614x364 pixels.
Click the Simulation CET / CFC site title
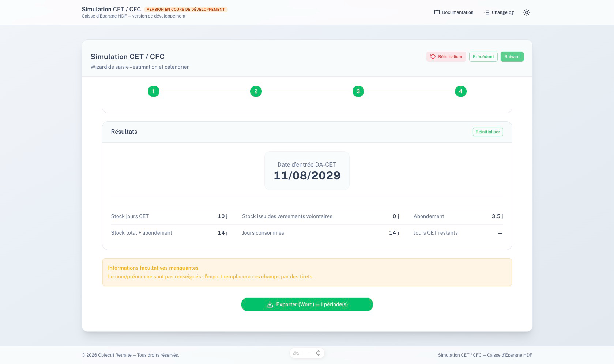point(111,9)
